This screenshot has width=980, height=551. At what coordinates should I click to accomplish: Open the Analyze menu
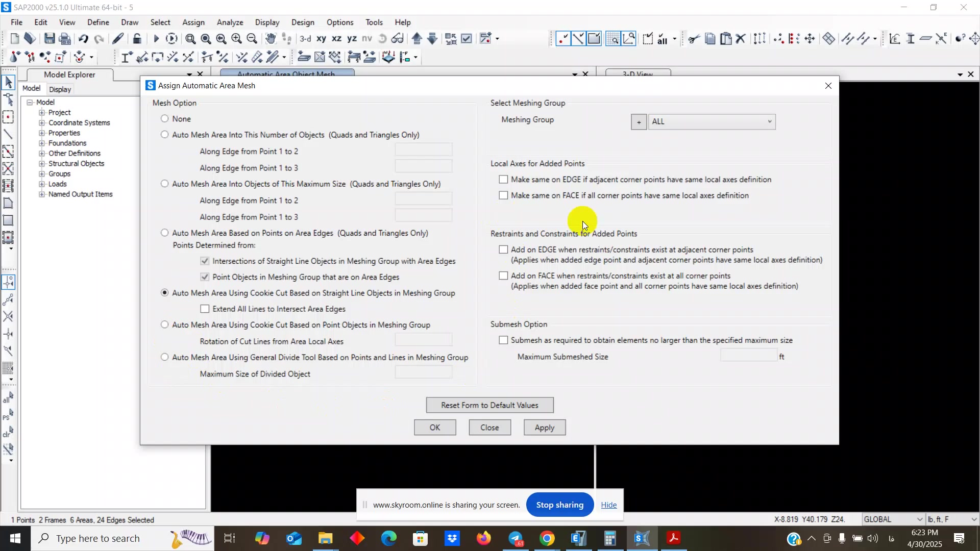[230, 22]
